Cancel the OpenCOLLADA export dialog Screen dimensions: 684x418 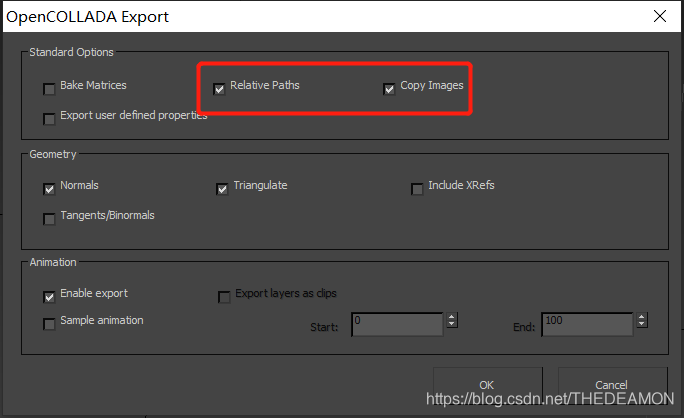[612, 385]
